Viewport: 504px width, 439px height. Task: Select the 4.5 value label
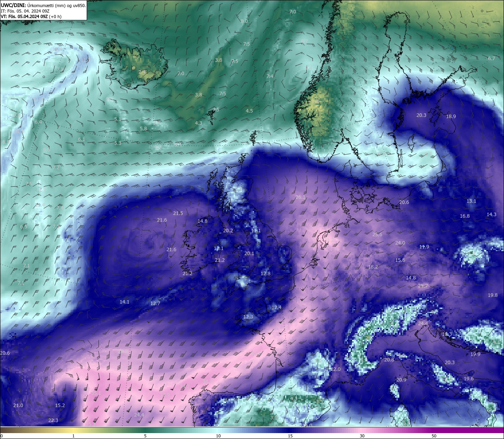(249, 111)
